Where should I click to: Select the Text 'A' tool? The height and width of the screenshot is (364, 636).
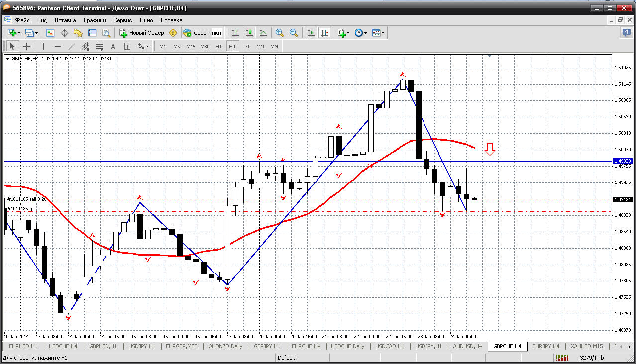point(113,46)
